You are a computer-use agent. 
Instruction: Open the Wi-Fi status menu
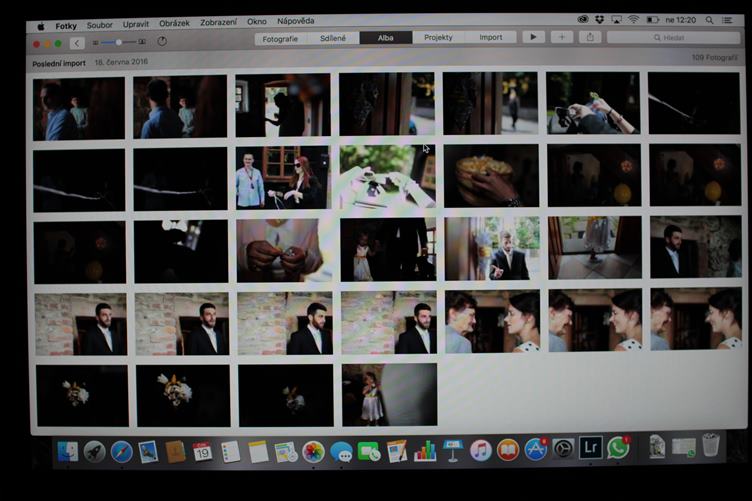(x=634, y=20)
